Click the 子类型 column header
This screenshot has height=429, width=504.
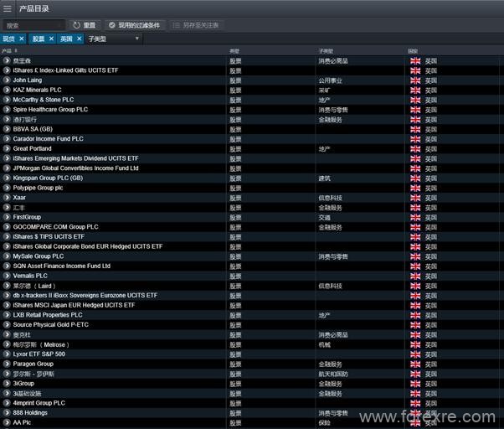point(326,51)
